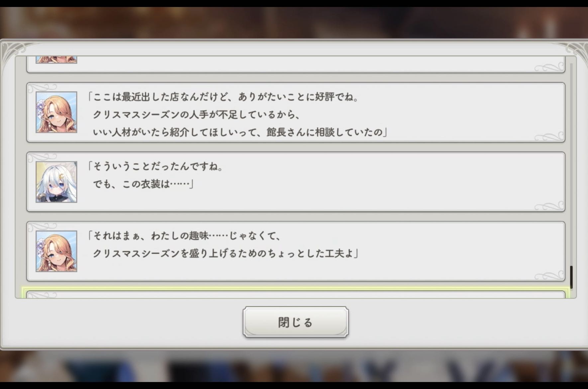Click the black scrollbar thumb of the log

[x=571, y=277]
